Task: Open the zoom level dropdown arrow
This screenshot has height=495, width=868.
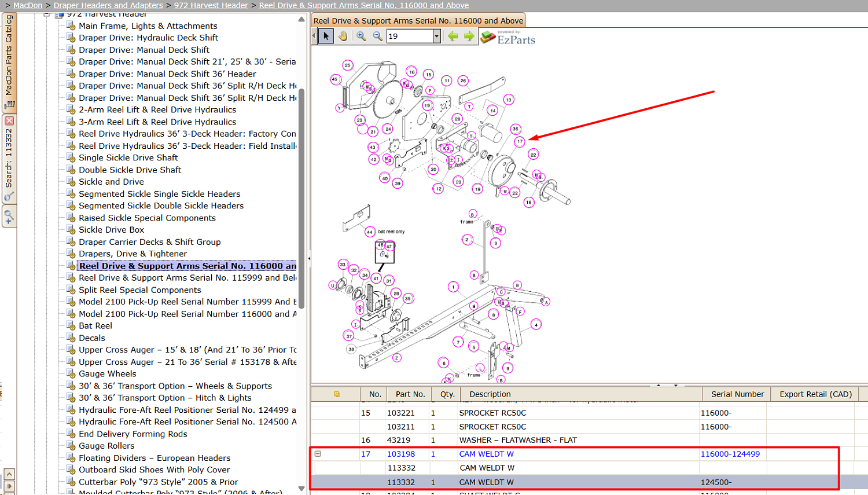Action: point(437,36)
